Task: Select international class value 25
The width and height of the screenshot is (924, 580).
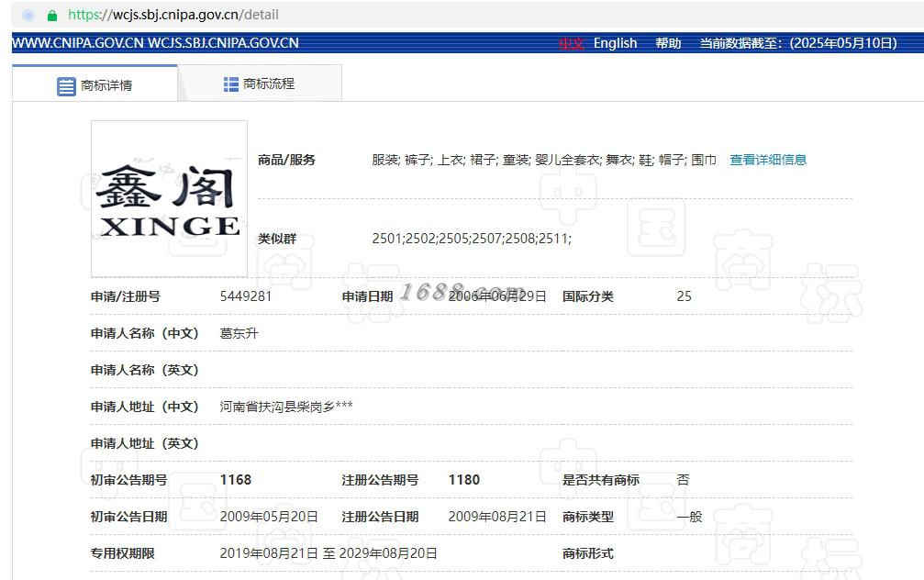Action: [x=685, y=296]
